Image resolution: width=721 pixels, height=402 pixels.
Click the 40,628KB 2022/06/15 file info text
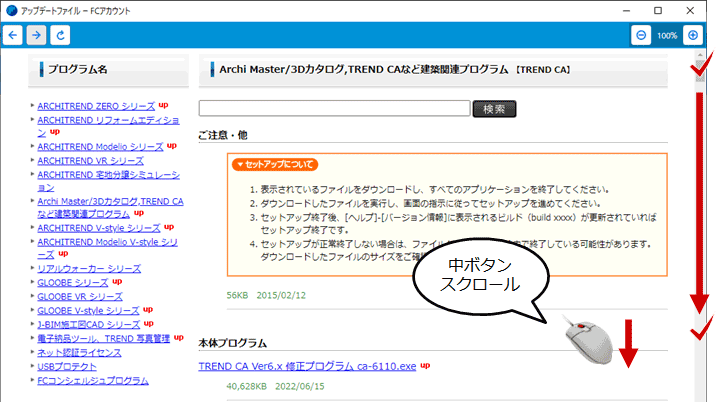[x=275, y=386]
